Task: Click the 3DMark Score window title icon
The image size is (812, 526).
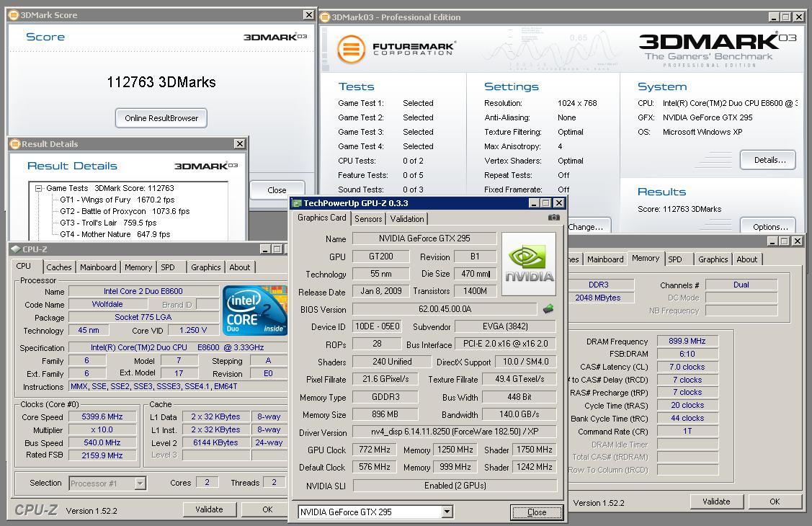Action: [14, 15]
